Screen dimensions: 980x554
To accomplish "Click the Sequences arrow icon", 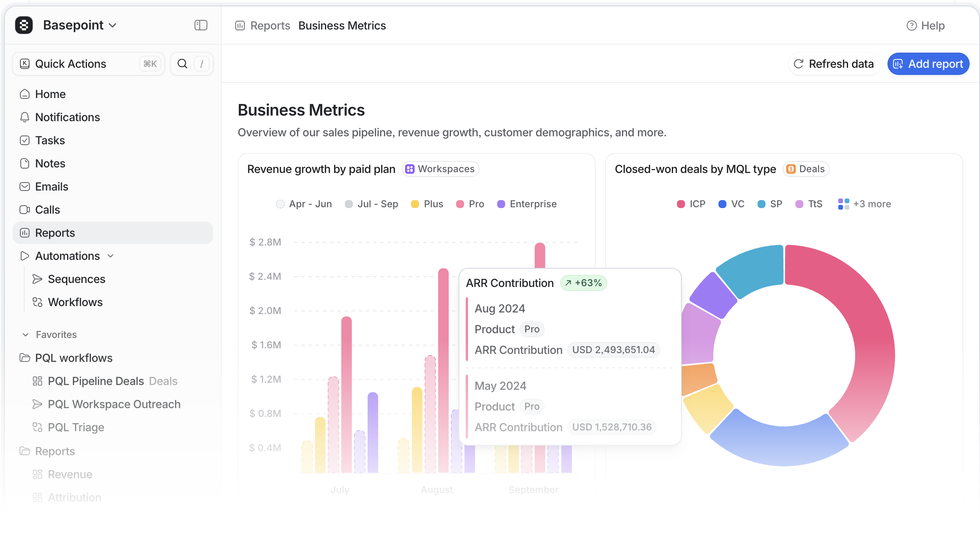I will pos(37,279).
